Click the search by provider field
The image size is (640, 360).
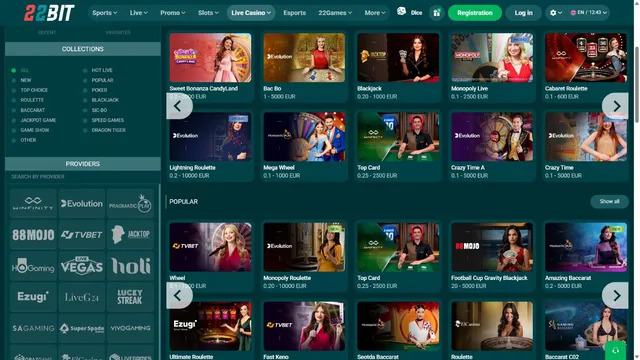click(x=82, y=177)
